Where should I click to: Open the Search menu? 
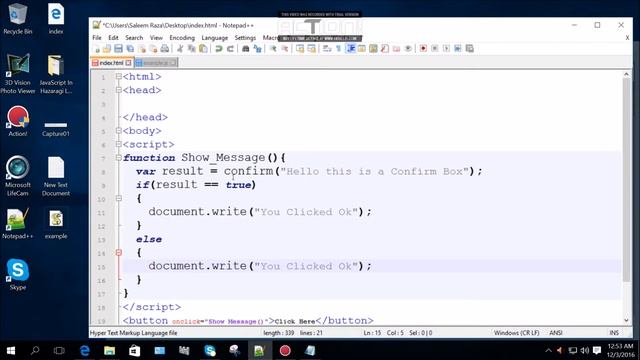click(x=134, y=38)
